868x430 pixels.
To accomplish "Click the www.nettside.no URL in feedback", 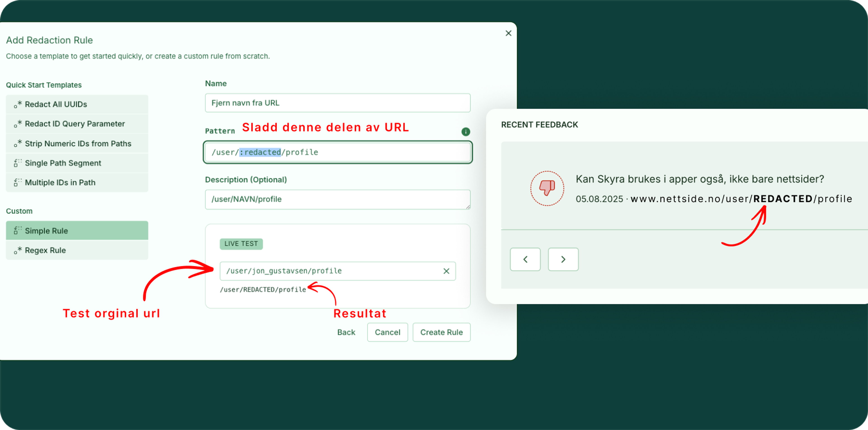I will [741, 199].
